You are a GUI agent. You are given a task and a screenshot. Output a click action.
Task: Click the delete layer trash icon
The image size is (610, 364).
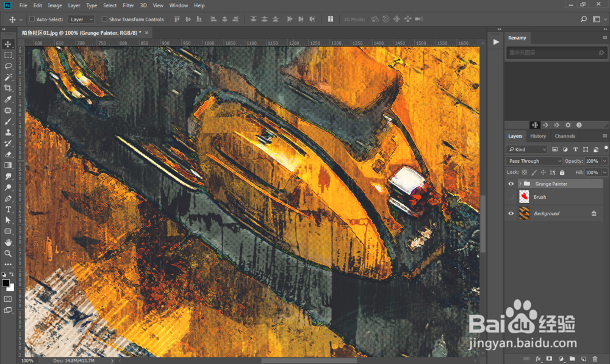595,359
